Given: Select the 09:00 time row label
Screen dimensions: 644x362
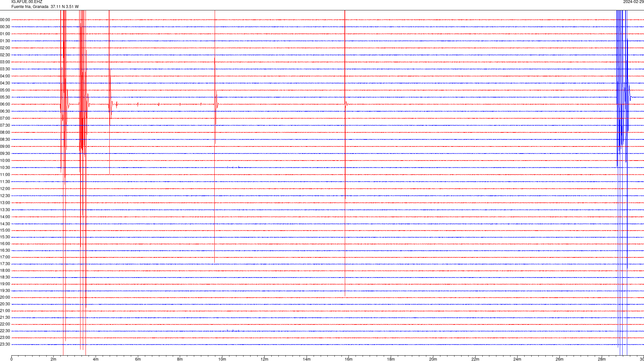Looking at the screenshot, I should (x=5, y=146).
